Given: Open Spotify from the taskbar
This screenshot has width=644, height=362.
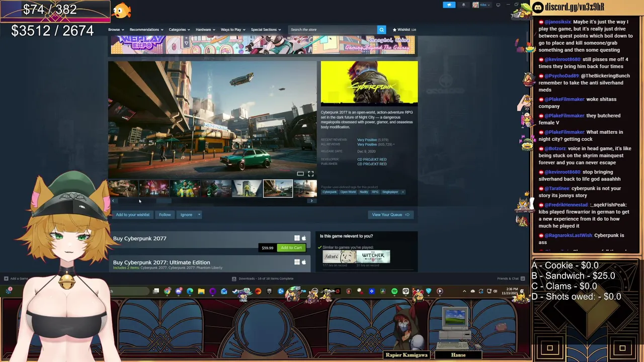Looking at the screenshot, I should [394, 291].
